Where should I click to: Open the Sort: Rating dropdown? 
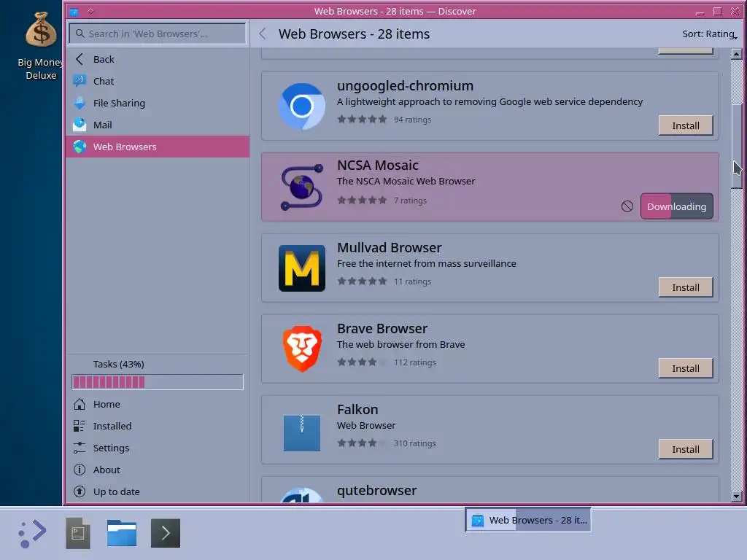tap(709, 34)
